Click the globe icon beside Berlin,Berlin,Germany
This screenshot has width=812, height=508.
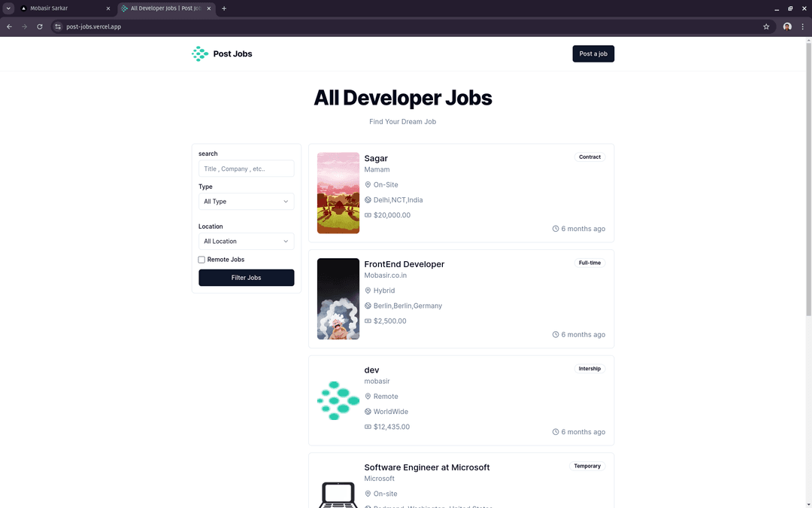[x=368, y=306]
